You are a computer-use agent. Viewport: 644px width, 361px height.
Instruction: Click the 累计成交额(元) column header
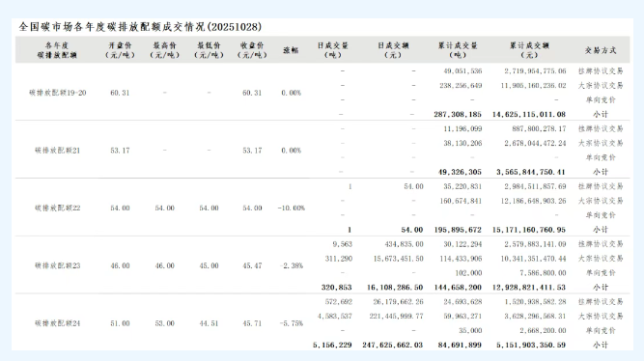[529, 50]
